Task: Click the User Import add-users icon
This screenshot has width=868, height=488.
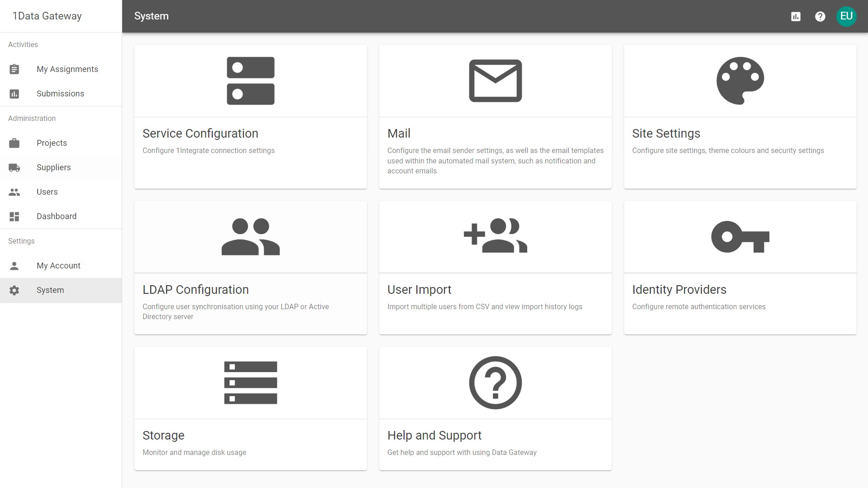Action: 495,236
